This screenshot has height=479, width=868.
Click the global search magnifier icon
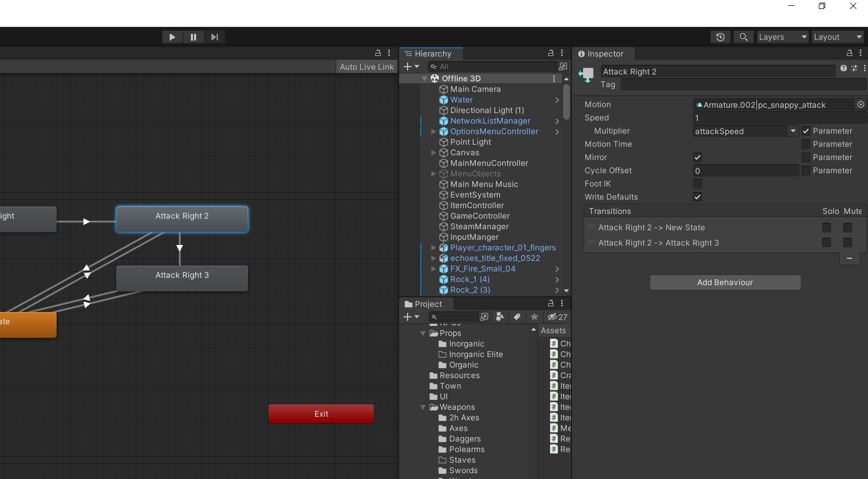pyautogui.click(x=743, y=37)
